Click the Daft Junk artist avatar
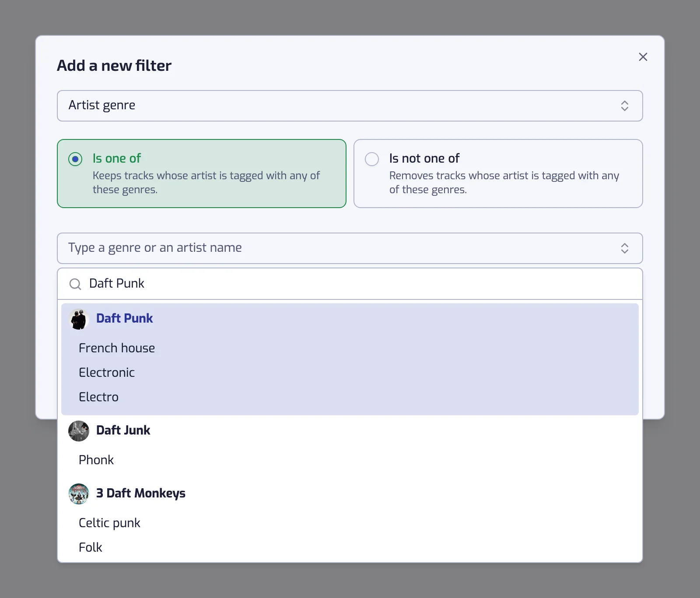This screenshot has height=598, width=700. [79, 431]
